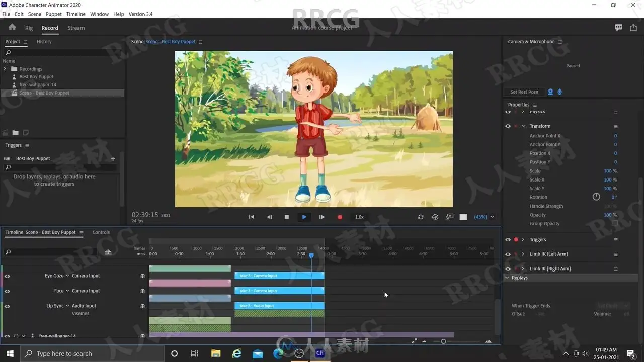Viewport: 644px width, 362px height.
Task: Switch to the History tab
Action: point(44,42)
